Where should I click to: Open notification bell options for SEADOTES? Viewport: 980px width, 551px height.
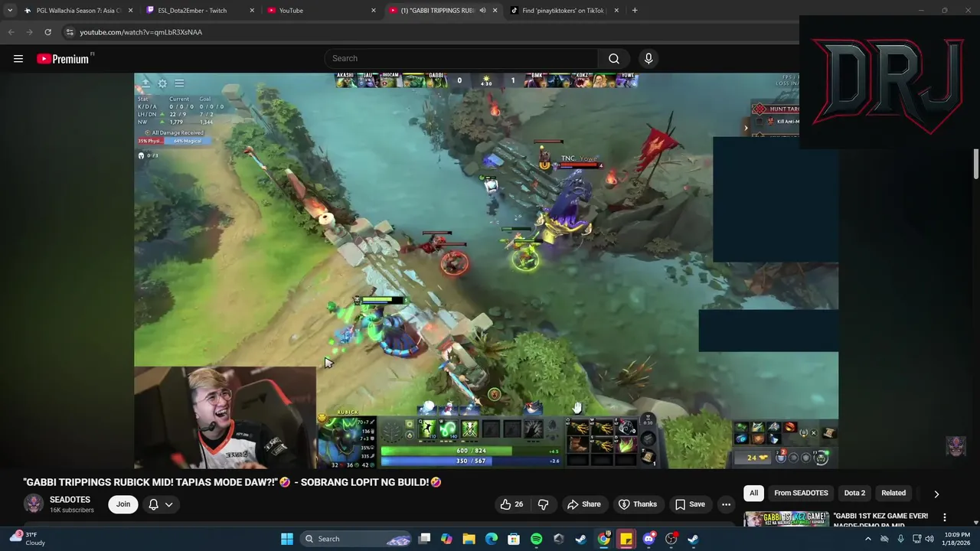coord(160,504)
